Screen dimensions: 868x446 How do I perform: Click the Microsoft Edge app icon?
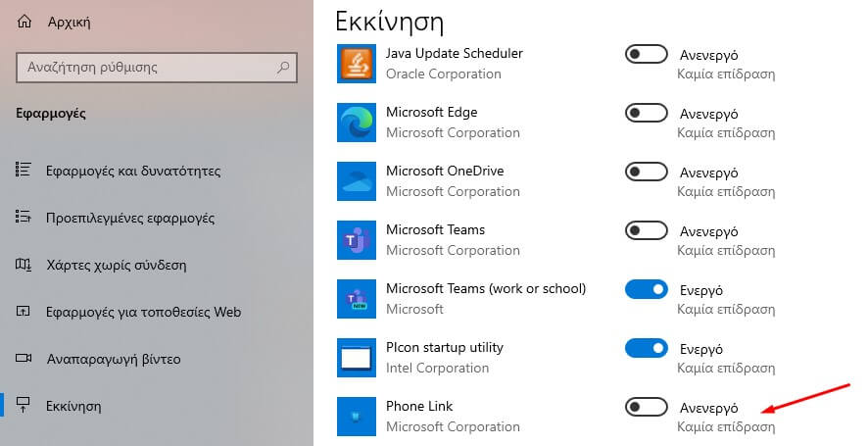tap(356, 123)
